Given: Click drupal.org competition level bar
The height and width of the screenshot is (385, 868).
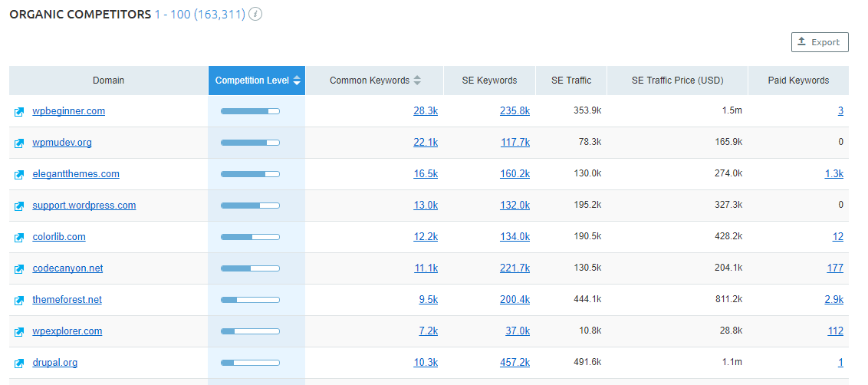Looking at the screenshot, I should [250, 363].
